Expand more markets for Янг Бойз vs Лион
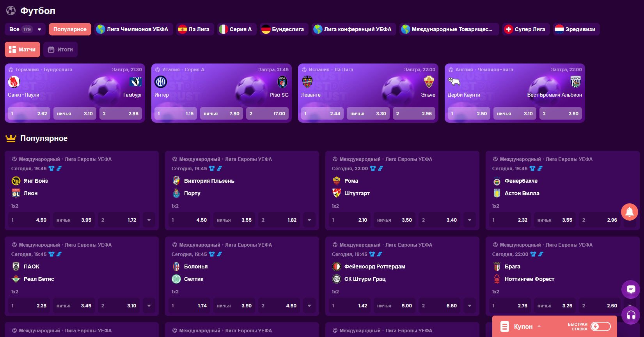Viewport: 644px width, 337px height. point(149,220)
